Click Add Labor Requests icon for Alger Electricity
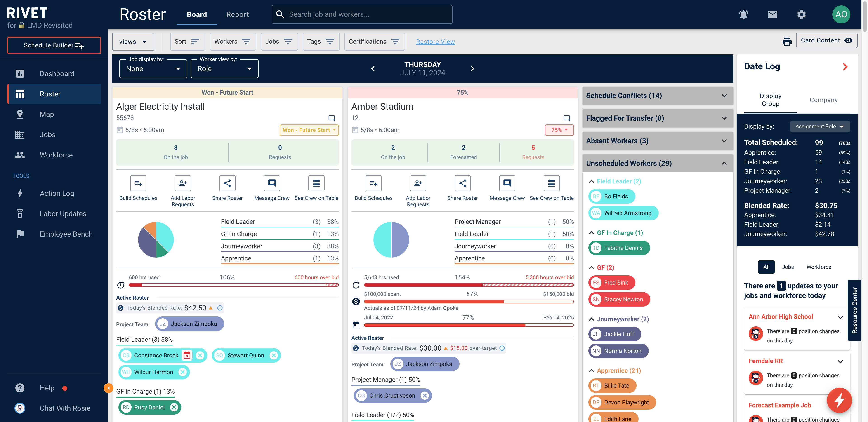This screenshot has height=422, width=868. 183,183
